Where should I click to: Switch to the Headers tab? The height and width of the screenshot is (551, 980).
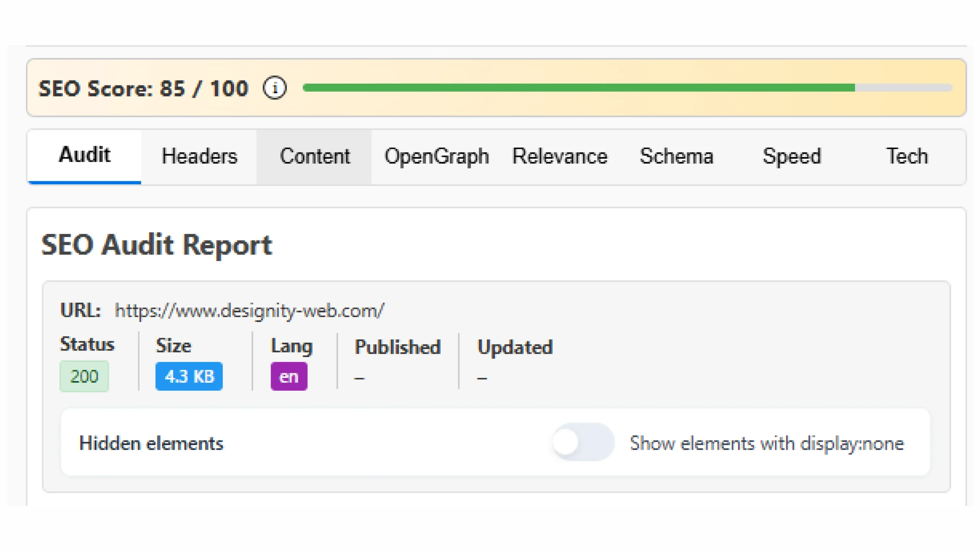click(200, 156)
